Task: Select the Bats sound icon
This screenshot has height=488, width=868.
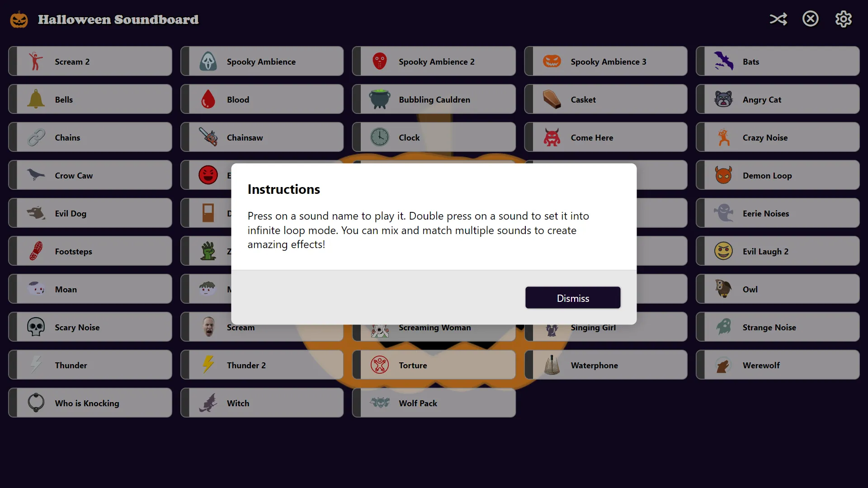Action: 723,61
